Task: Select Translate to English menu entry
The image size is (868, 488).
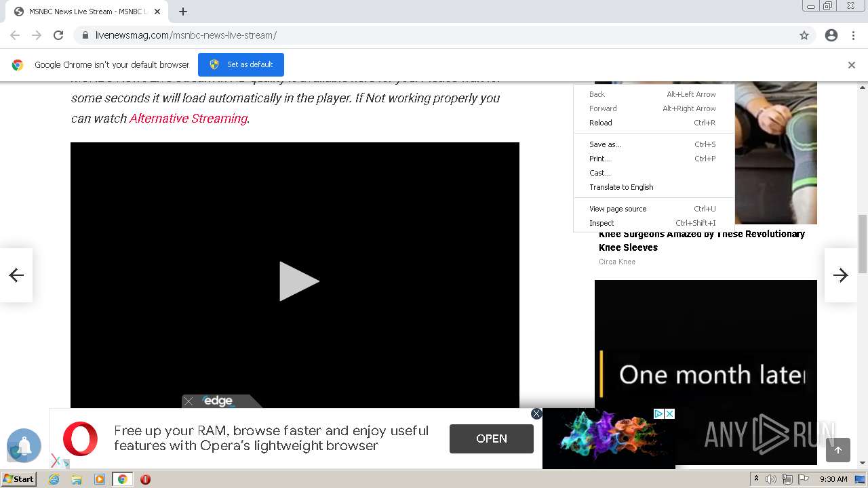Action: 653,187
